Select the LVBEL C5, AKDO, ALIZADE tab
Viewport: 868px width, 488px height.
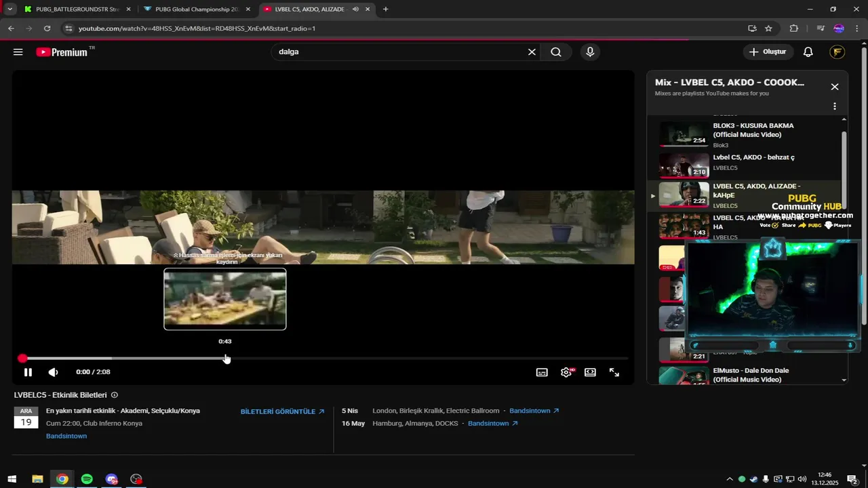(x=309, y=9)
